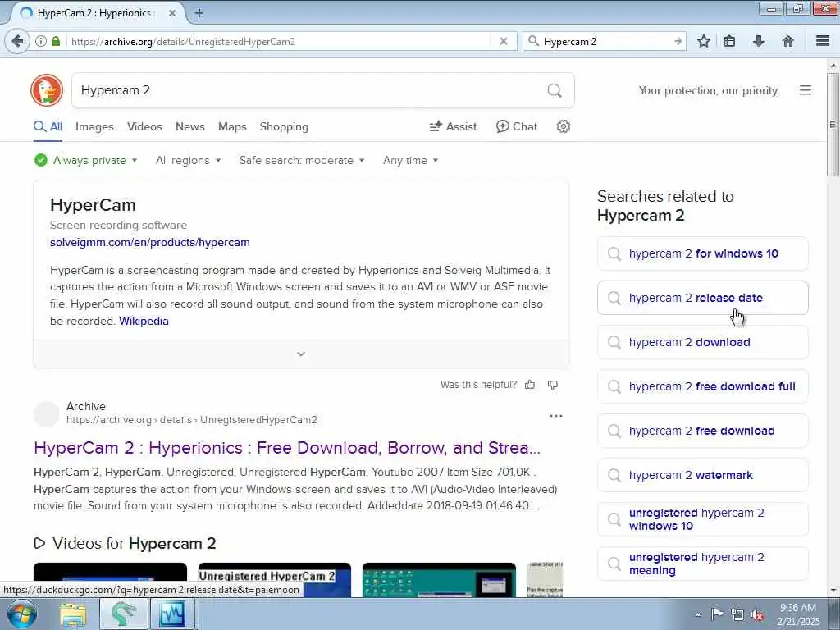Search unregistered hypercam 2 windows 10

click(703, 519)
